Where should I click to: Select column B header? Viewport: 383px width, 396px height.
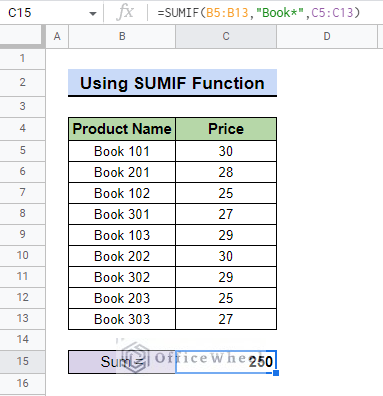(122, 36)
